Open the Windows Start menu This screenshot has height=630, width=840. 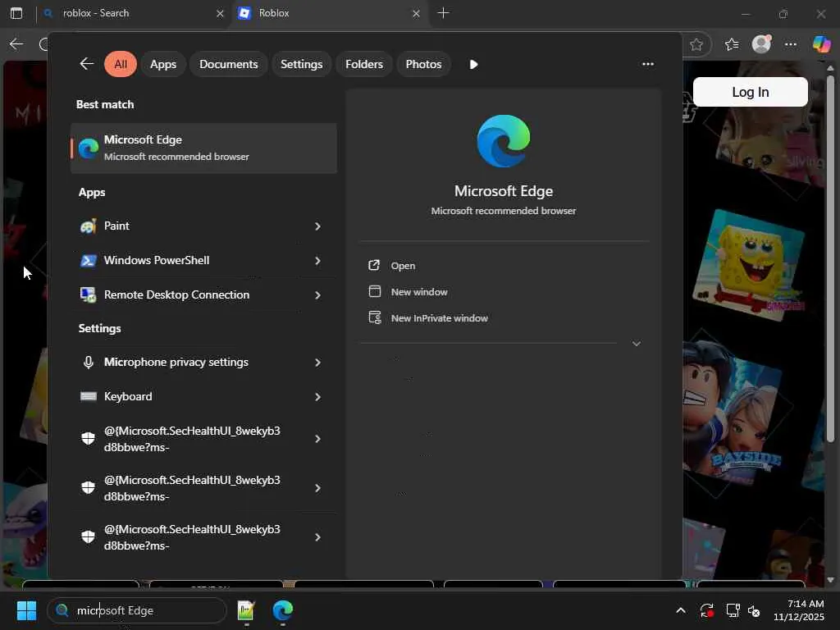(x=26, y=610)
